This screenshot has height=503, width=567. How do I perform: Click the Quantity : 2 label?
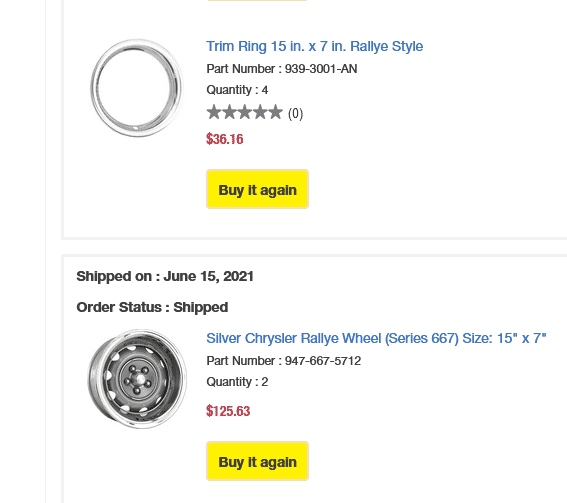point(237,381)
